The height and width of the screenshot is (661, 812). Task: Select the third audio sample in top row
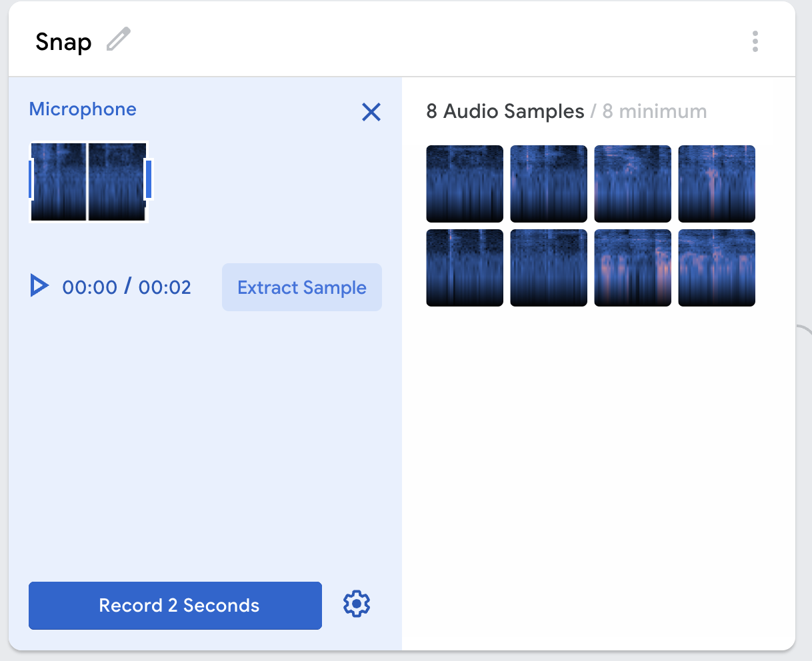(x=633, y=184)
